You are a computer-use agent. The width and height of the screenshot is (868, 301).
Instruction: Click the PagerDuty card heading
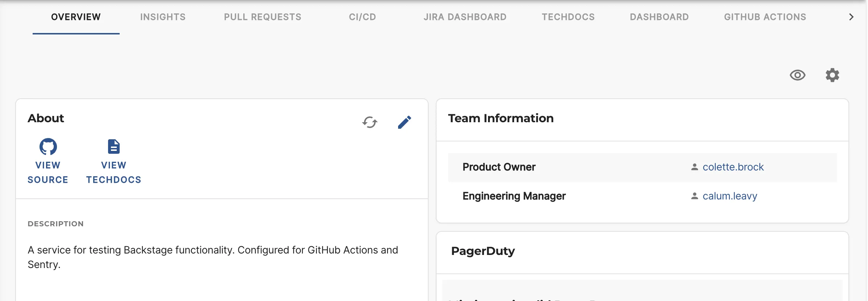[483, 251]
